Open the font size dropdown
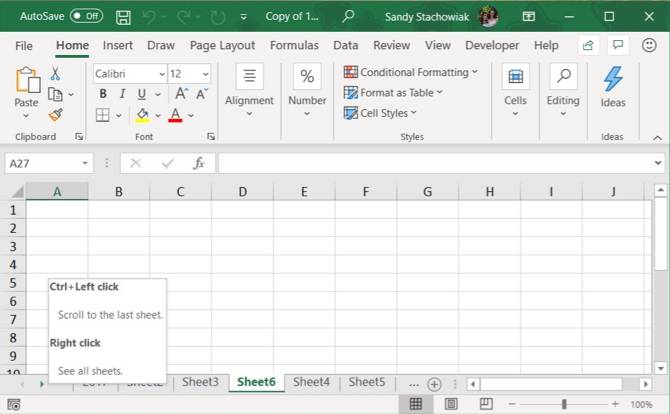 click(x=205, y=74)
